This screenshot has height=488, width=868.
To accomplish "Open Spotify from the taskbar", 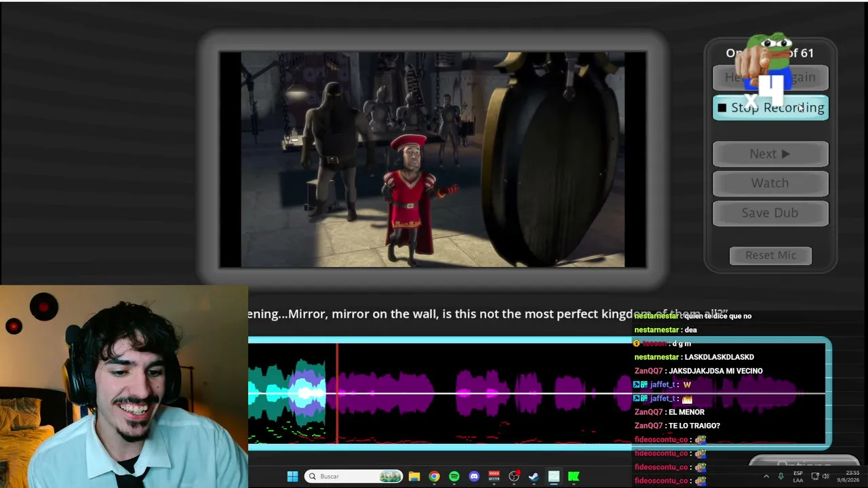I will [x=454, y=476].
